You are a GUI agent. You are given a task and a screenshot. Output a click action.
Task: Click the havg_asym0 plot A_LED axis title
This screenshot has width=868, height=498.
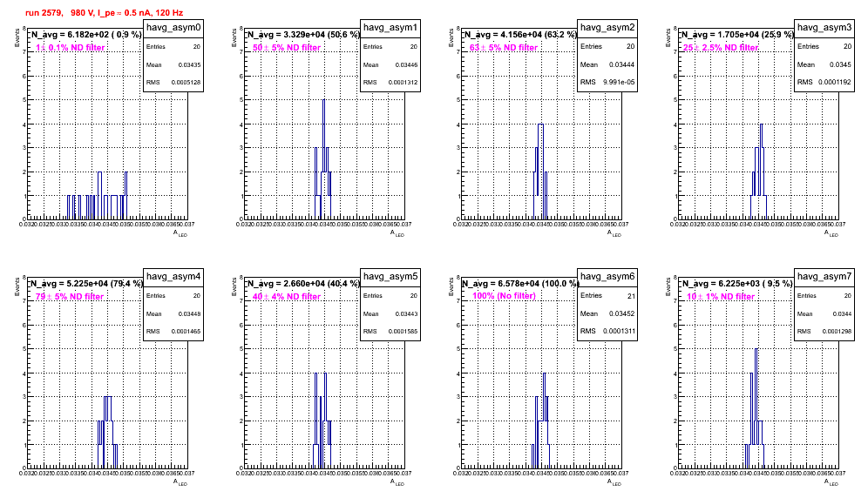[x=180, y=233]
